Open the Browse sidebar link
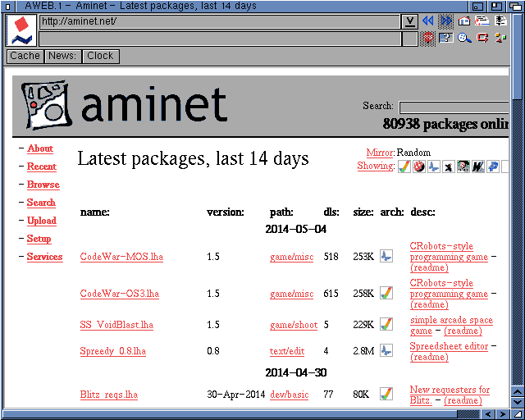The width and height of the screenshot is (525, 420). (43, 185)
